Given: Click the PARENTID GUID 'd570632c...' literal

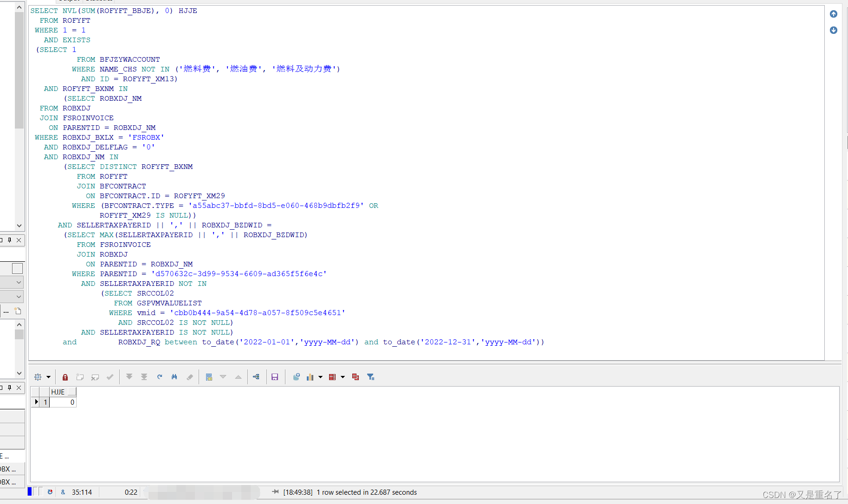Looking at the screenshot, I should pyautogui.click(x=239, y=274).
